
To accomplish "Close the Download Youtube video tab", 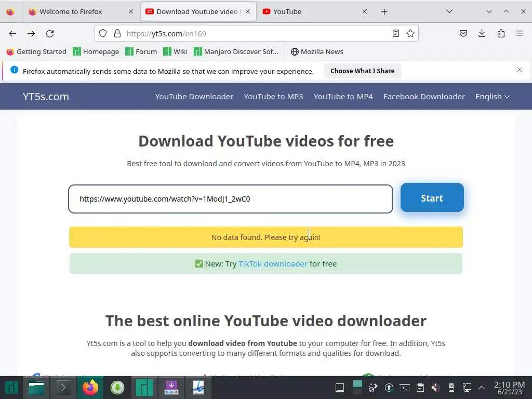I will click(x=248, y=11).
